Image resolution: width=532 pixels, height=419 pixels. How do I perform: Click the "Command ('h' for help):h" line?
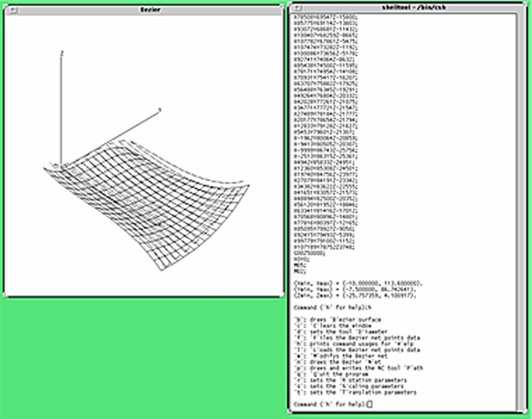(x=332, y=307)
